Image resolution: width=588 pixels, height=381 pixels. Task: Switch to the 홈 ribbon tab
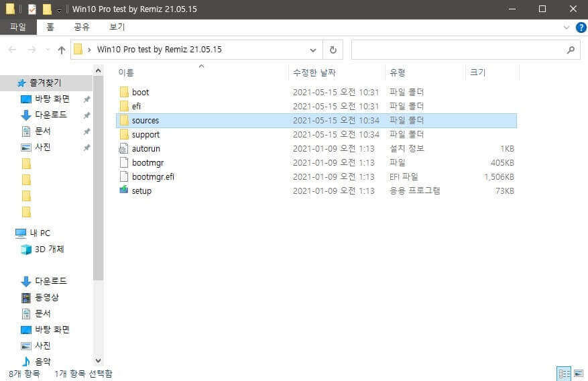click(x=50, y=27)
